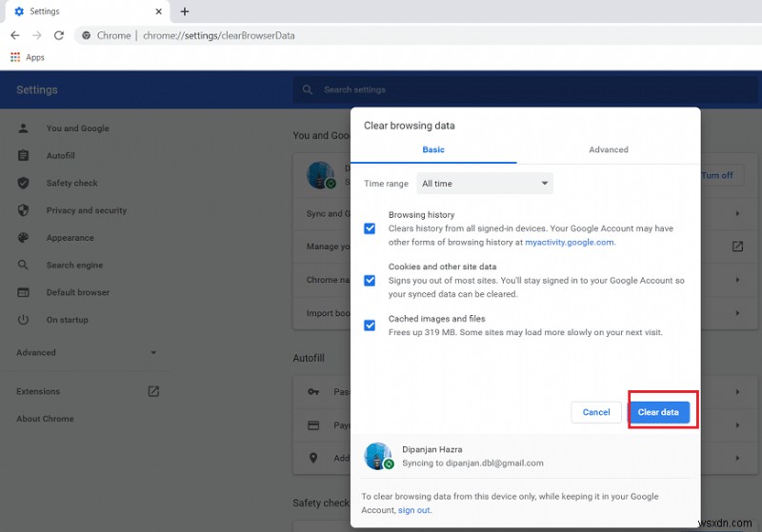Click the sign out link

point(414,510)
